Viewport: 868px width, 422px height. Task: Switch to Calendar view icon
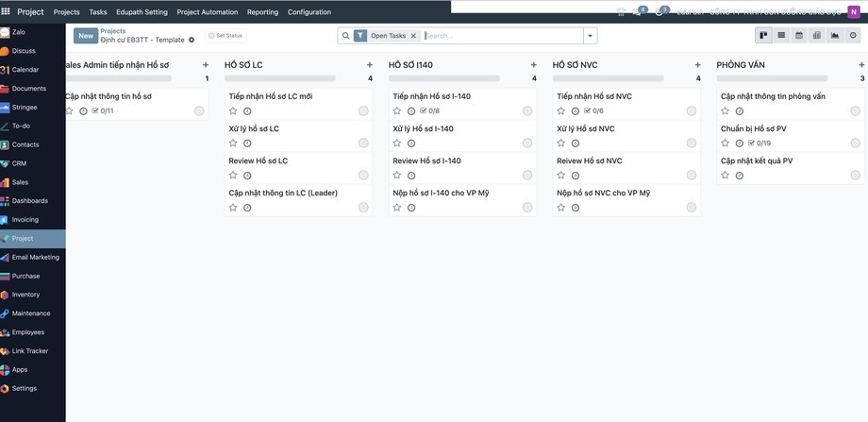point(799,36)
